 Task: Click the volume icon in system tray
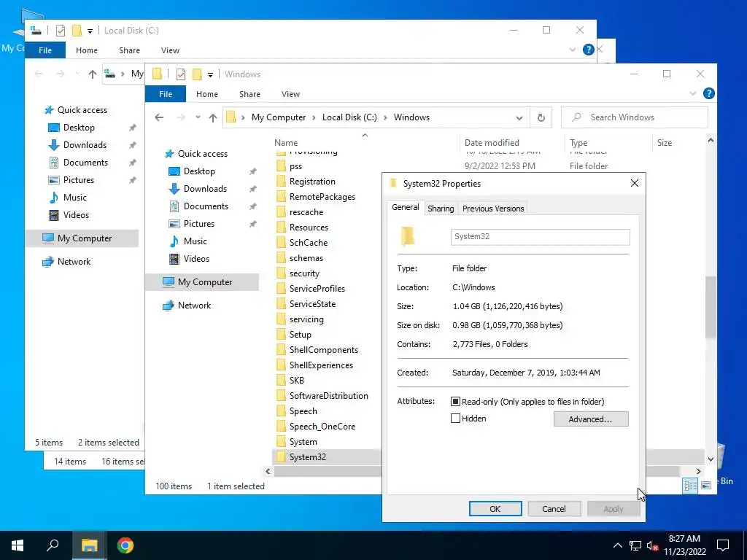pyautogui.click(x=652, y=545)
